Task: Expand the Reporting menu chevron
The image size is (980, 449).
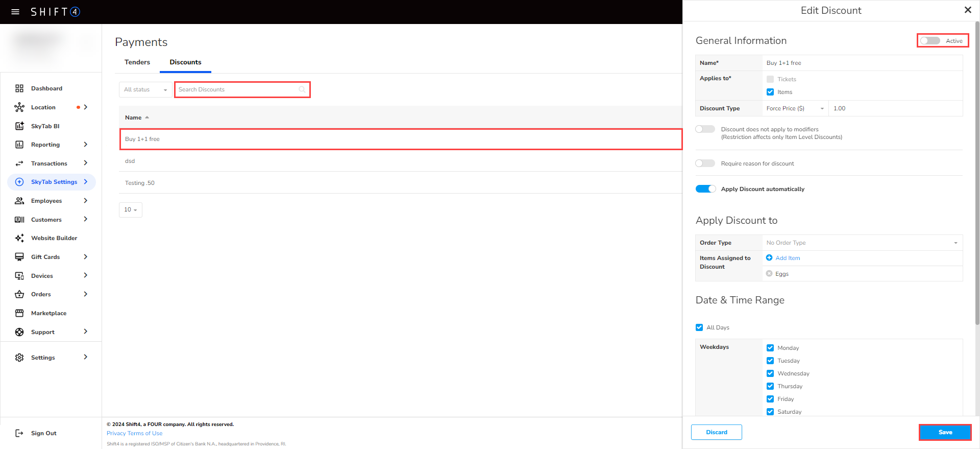Action: tap(85, 145)
